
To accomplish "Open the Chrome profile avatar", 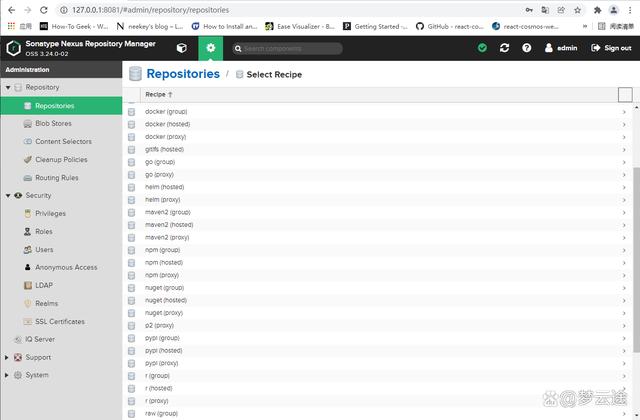I will click(x=613, y=10).
